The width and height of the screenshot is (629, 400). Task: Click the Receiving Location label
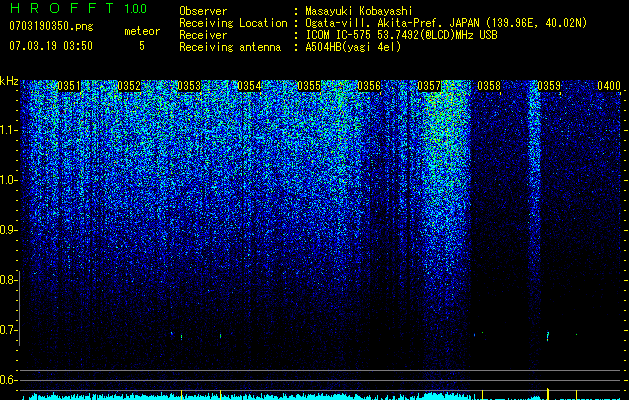[x=233, y=23]
